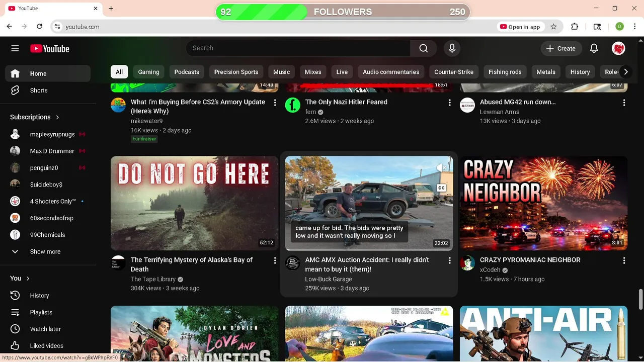644x362 pixels.
Task: Reload the page
Action: pos(39,27)
